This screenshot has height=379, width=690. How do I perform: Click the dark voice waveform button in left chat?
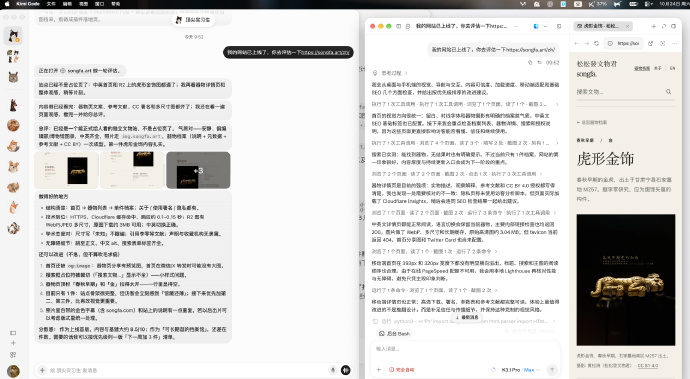tap(346, 370)
